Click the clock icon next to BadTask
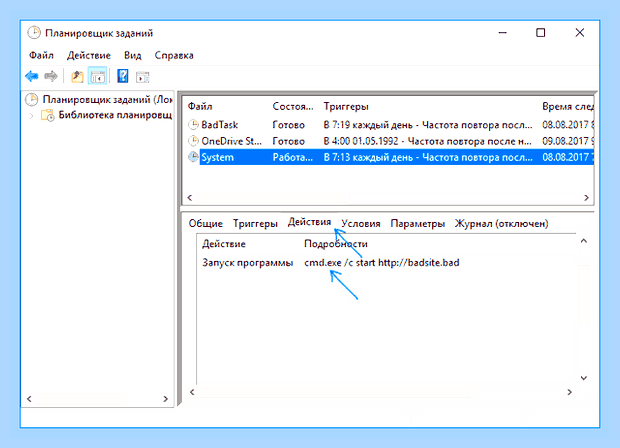The width and height of the screenshot is (620, 448). (193, 125)
